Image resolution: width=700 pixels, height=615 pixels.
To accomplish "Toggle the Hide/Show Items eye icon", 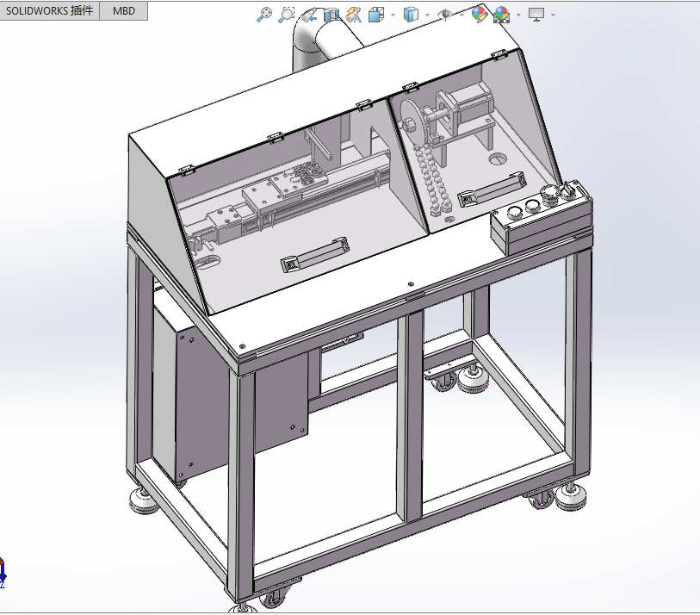I will click(x=444, y=15).
